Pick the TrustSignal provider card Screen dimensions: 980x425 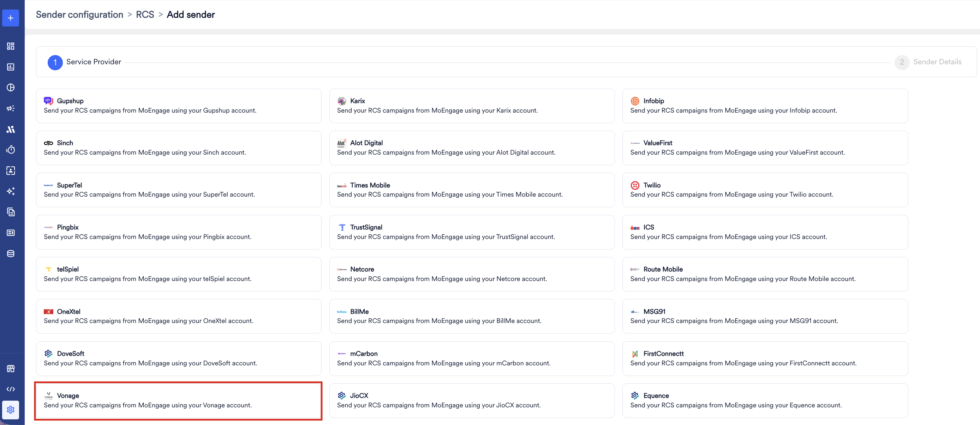point(472,232)
